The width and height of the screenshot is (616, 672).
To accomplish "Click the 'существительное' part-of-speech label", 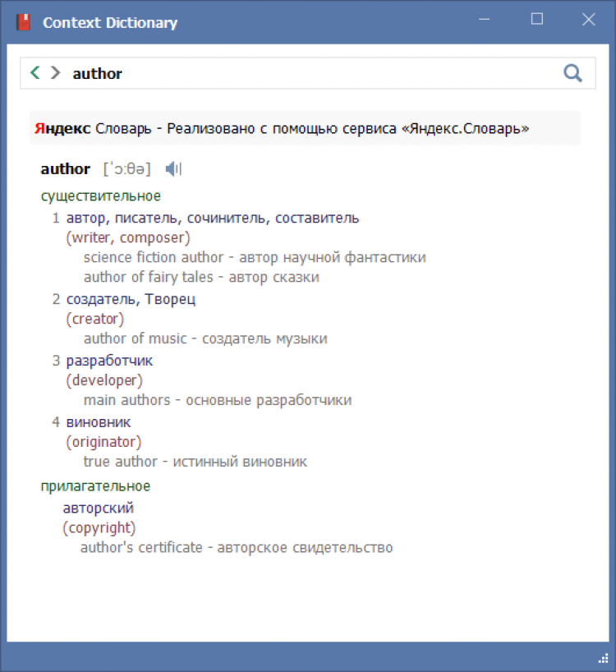I will [x=101, y=196].
